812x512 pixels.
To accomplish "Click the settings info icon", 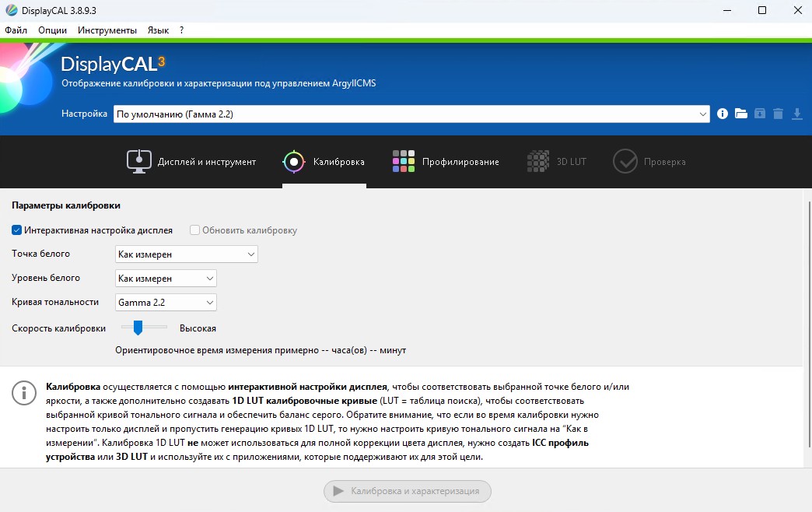I will click(x=723, y=114).
